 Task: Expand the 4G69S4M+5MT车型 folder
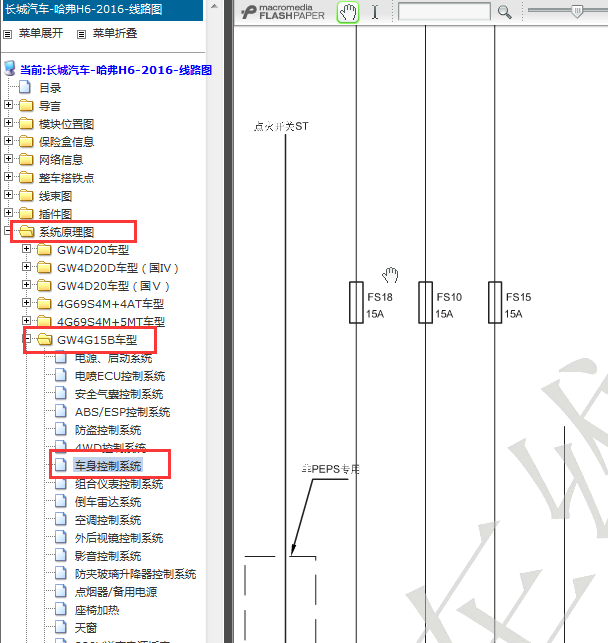click(26, 321)
